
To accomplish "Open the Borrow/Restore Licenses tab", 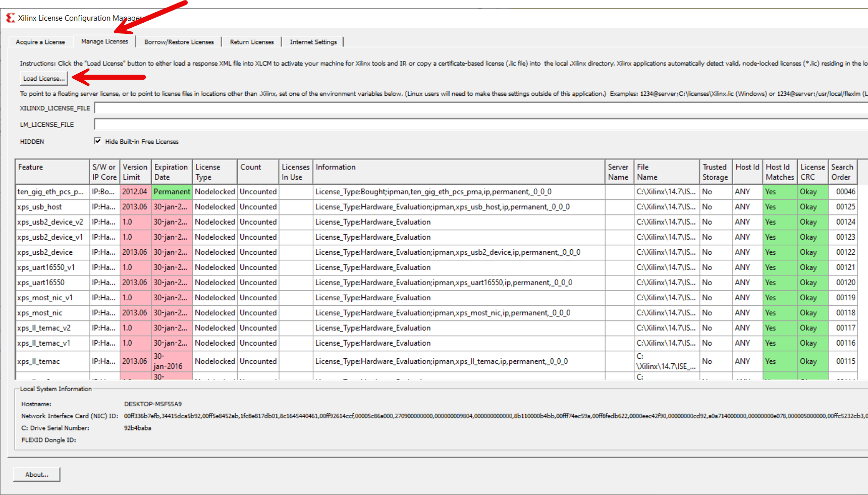I will 179,42.
